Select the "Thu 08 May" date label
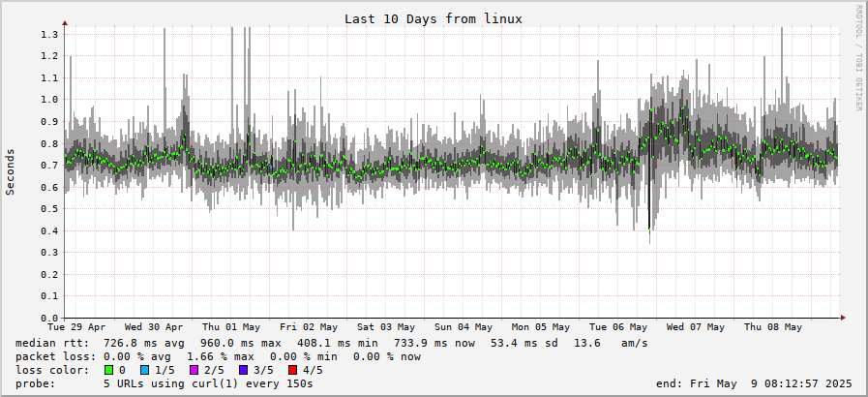This screenshot has height=397, width=868. coord(773,327)
